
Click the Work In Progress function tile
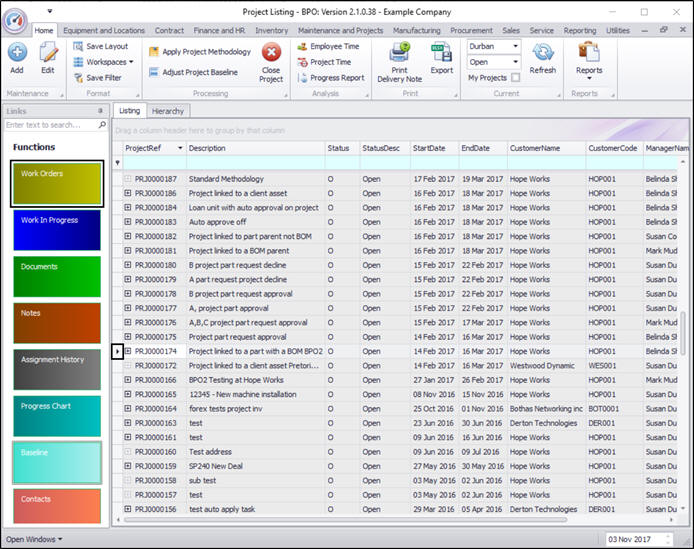(x=56, y=229)
